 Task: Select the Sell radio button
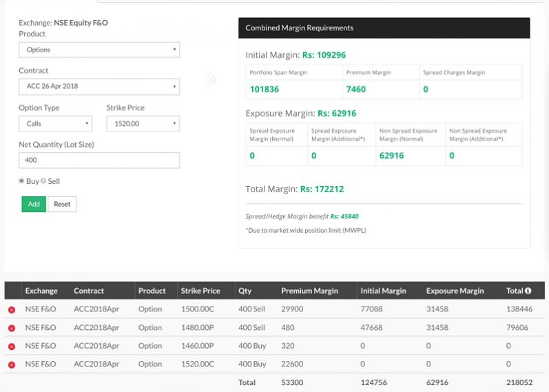pyautogui.click(x=43, y=181)
